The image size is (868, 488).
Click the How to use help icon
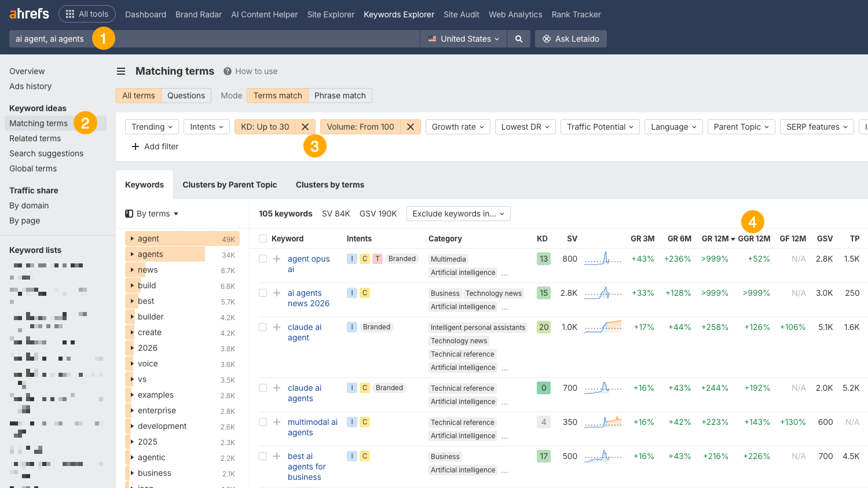pos(228,71)
